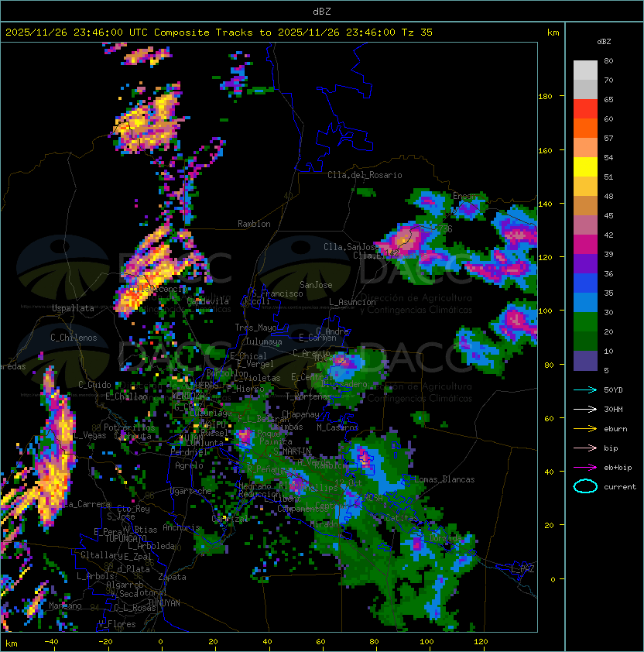The width and height of the screenshot is (644, 652).
Task: Click the 'Uspallata' map label
Action: (73, 308)
